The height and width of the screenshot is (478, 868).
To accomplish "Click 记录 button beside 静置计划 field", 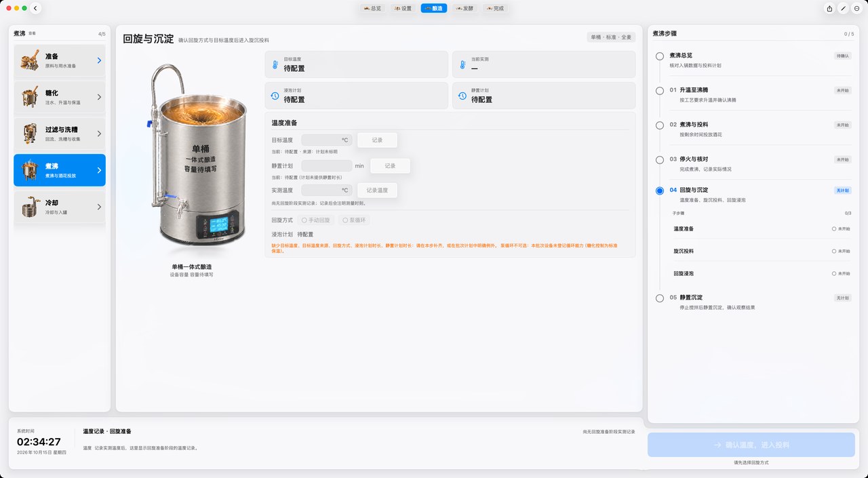I will click(390, 165).
